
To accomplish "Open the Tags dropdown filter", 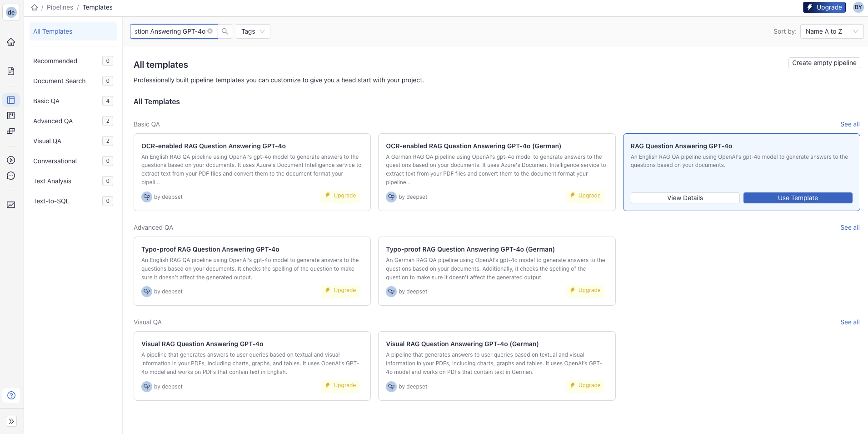I will tap(253, 31).
